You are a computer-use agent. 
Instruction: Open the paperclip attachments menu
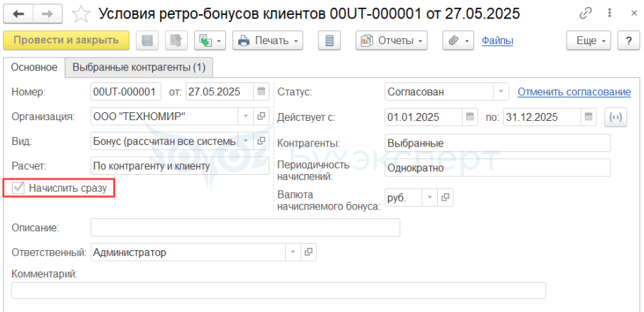(458, 41)
